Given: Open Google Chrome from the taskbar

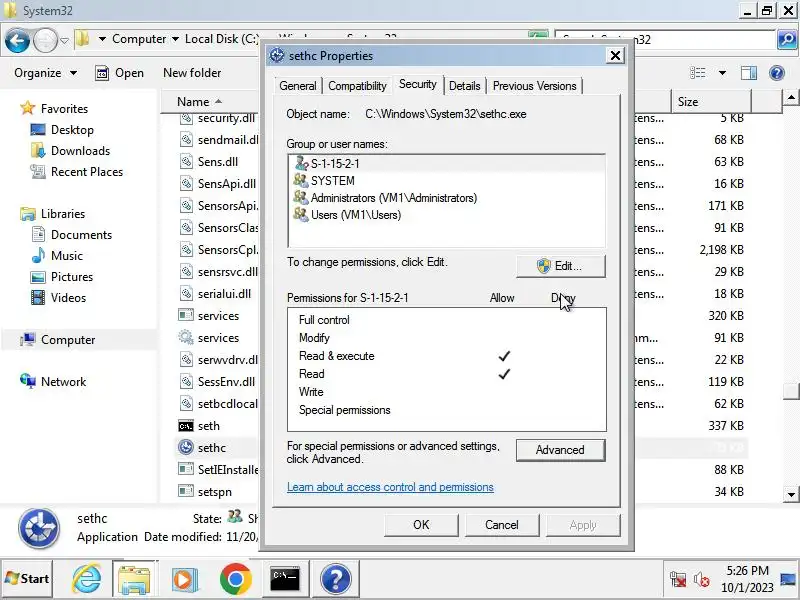Looking at the screenshot, I should point(235,579).
